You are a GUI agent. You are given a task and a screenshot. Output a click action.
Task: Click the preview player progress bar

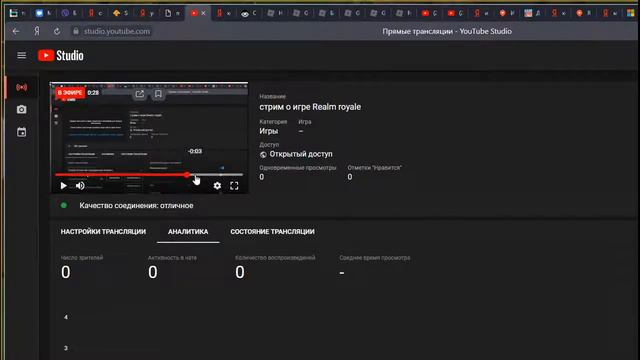point(149,175)
